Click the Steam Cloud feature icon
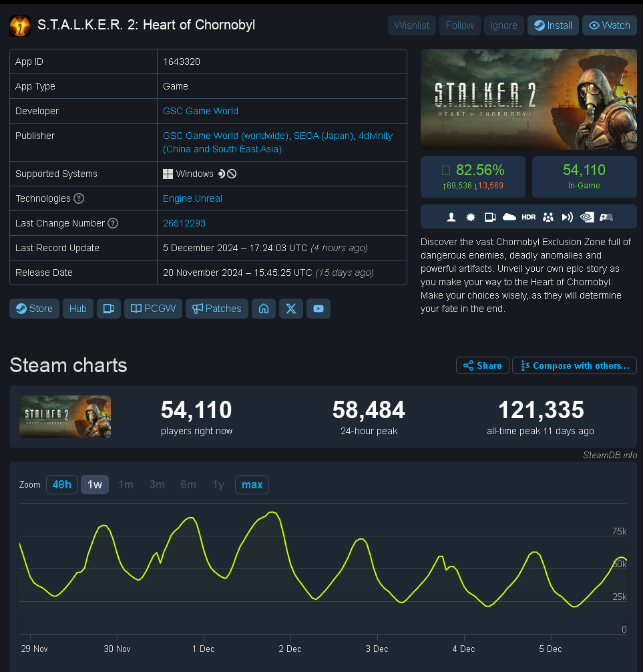Image resolution: width=643 pixels, height=672 pixels. click(x=509, y=216)
